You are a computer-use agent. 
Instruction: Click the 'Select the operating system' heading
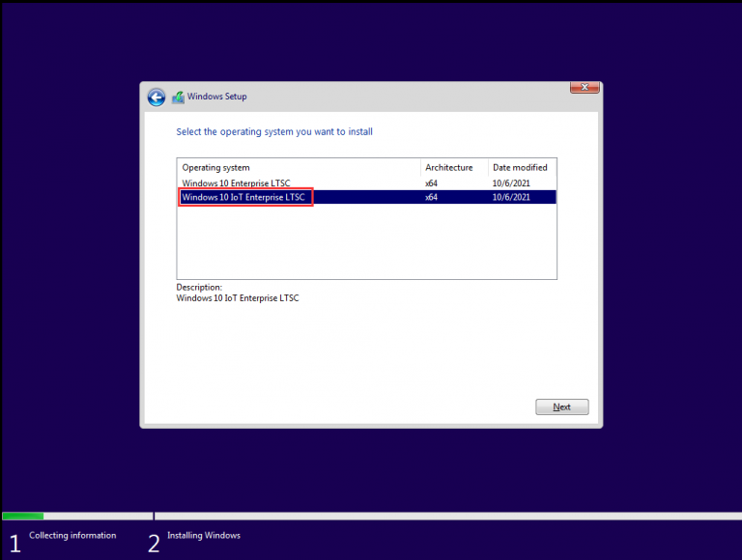[x=274, y=131]
